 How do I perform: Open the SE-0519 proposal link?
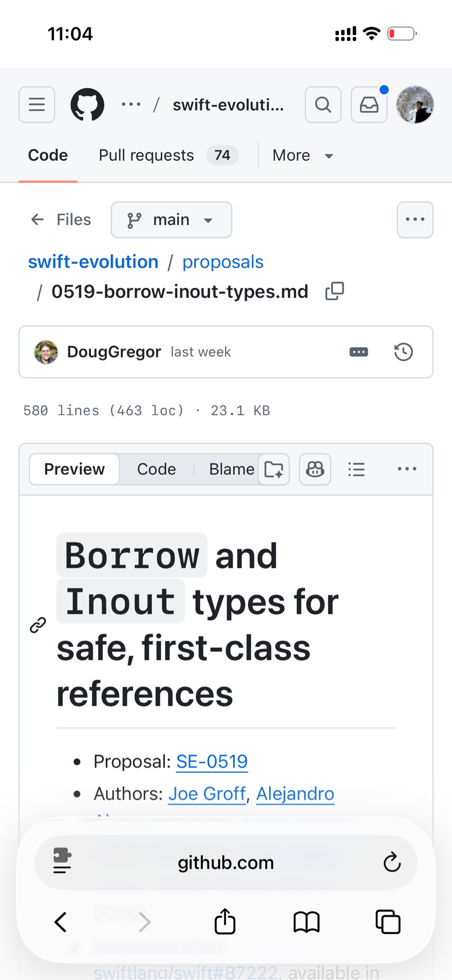coord(212,762)
